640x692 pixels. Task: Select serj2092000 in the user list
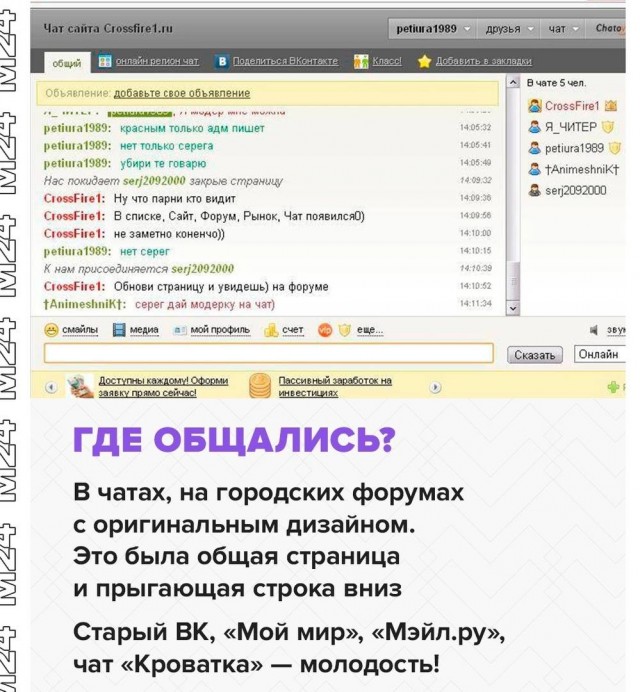(576, 191)
